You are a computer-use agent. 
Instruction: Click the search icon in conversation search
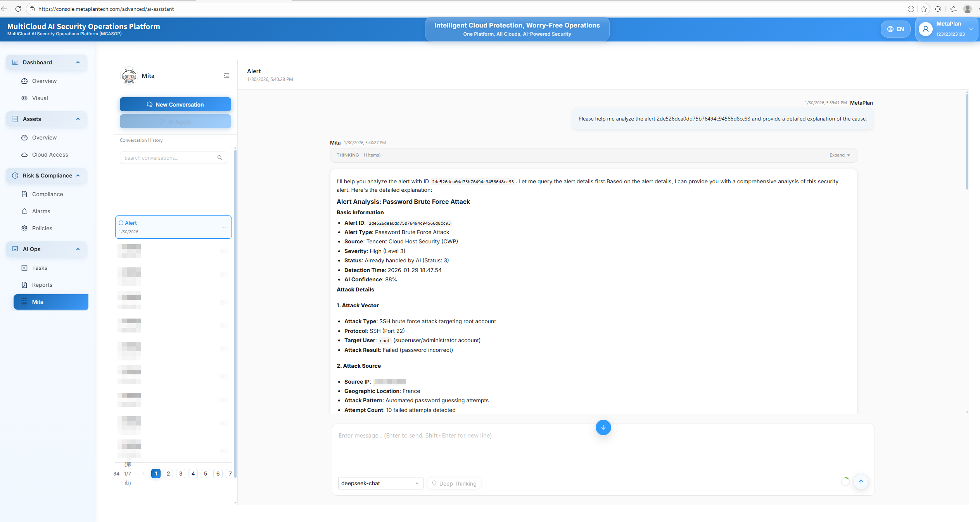[220, 157]
